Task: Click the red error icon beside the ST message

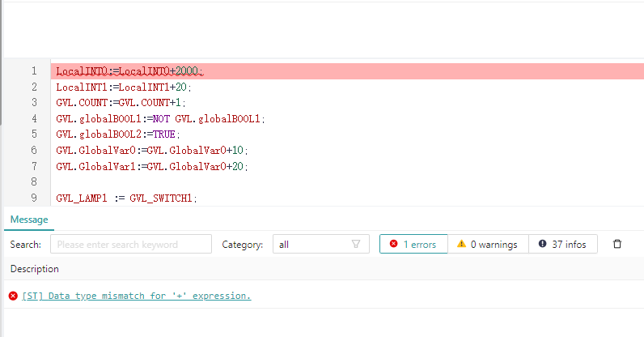Action: click(x=13, y=296)
